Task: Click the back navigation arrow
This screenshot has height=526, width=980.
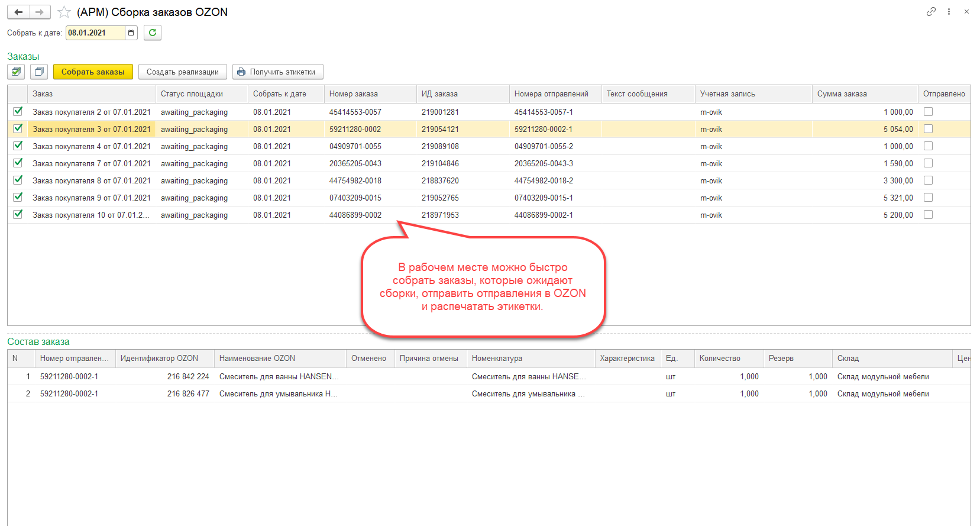Action: [18, 12]
